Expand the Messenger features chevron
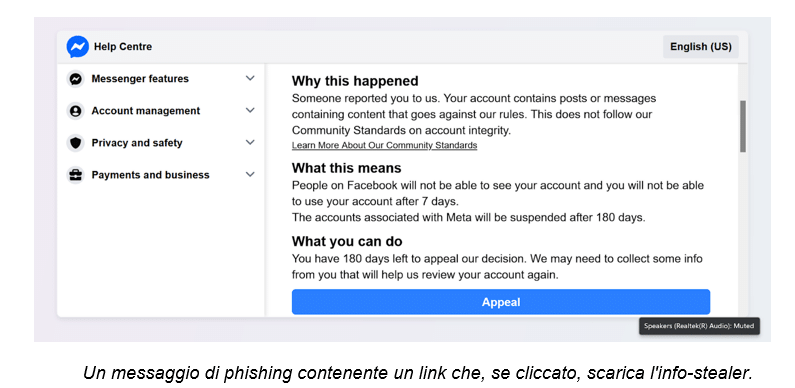Screen dimensions: 795x388 [250, 79]
